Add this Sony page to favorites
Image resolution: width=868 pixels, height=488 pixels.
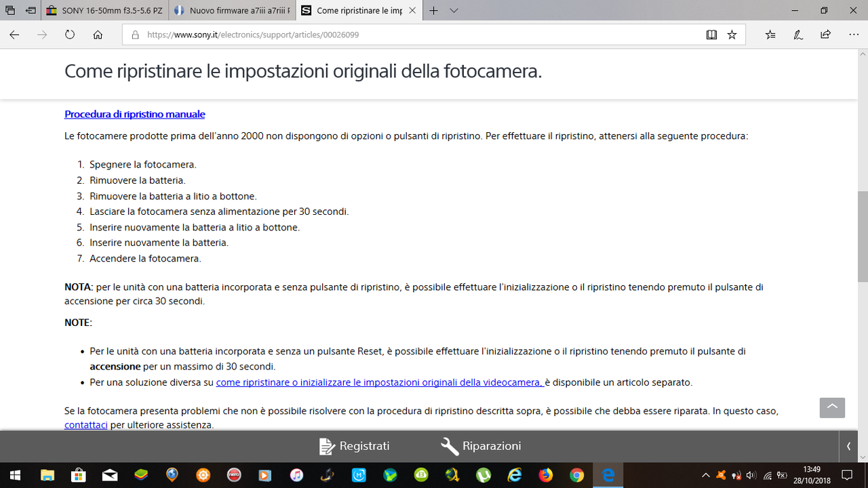(x=732, y=35)
